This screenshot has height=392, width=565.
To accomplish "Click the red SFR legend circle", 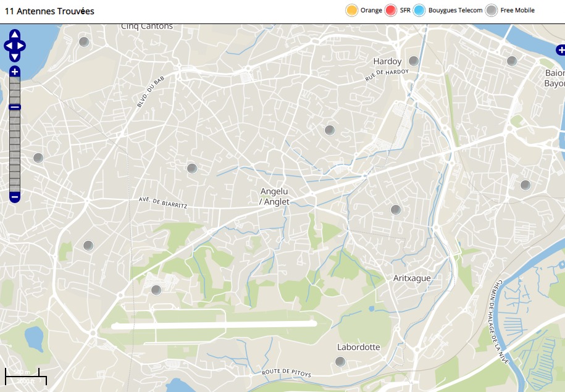I will [x=390, y=10].
